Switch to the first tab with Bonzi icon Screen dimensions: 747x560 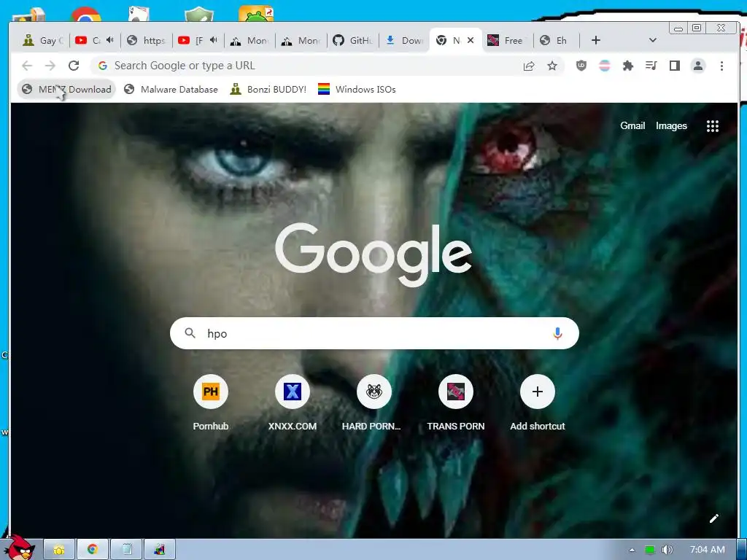pyautogui.click(x=43, y=41)
